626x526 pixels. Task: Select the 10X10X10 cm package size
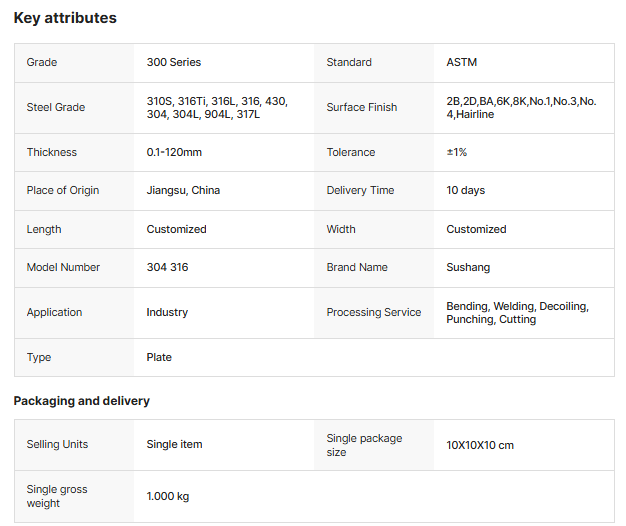point(479,445)
